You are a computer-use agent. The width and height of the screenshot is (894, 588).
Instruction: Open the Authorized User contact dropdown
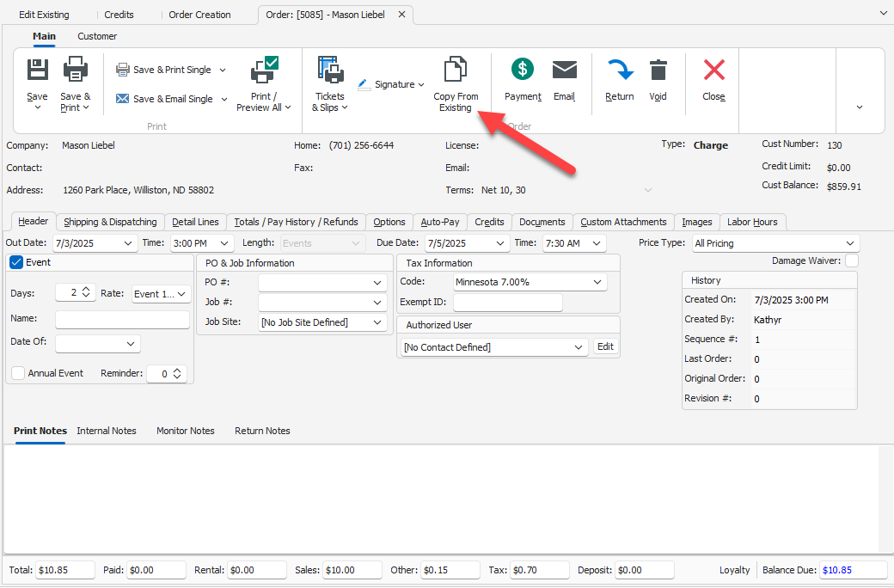click(x=579, y=347)
